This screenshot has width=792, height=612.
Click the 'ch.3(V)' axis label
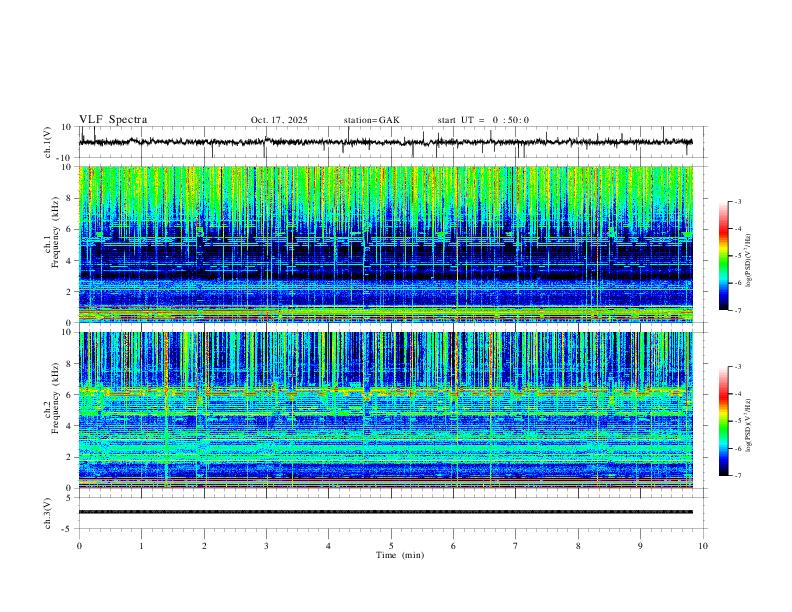click(48, 513)
